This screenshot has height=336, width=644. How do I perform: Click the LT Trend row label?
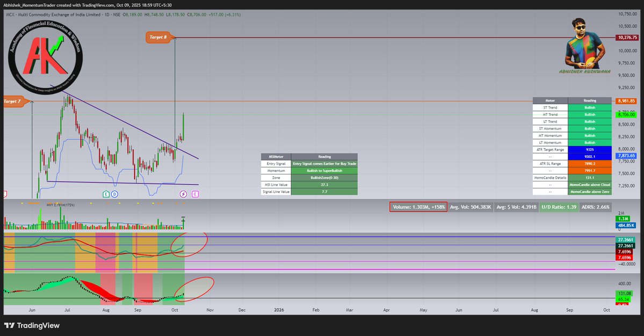click(551, 122)
